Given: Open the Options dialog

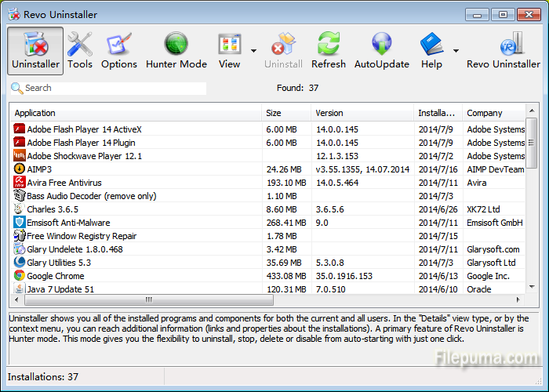Looking at the screenshot, I should click(119, 50).
